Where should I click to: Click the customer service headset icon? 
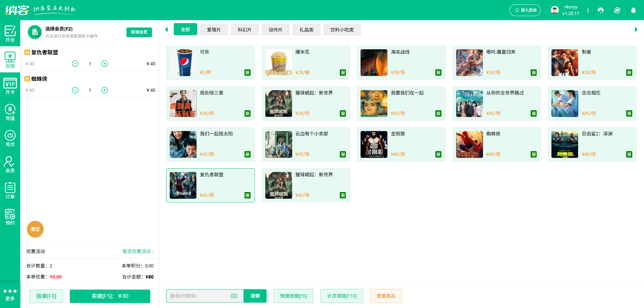pyautogui.click(x=601, y=10)
